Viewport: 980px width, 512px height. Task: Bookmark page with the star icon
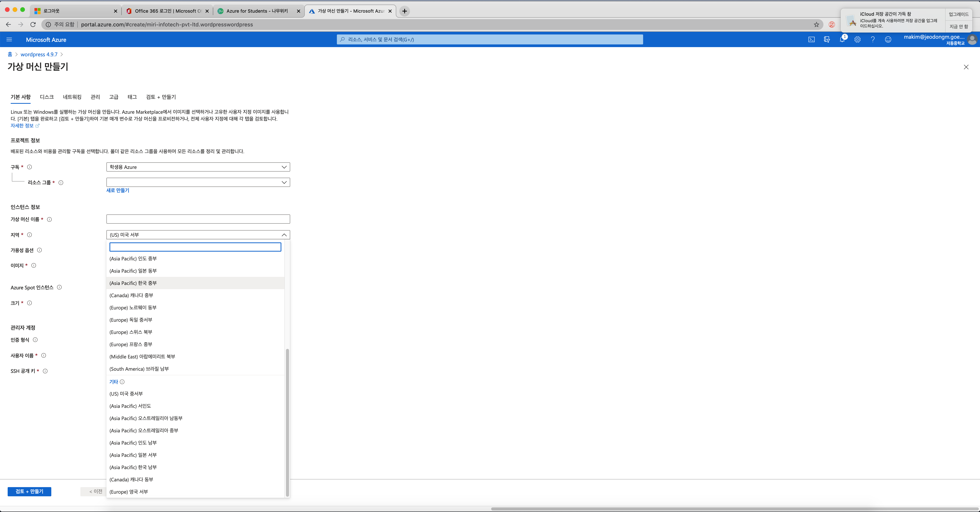[x=816, y=24]
